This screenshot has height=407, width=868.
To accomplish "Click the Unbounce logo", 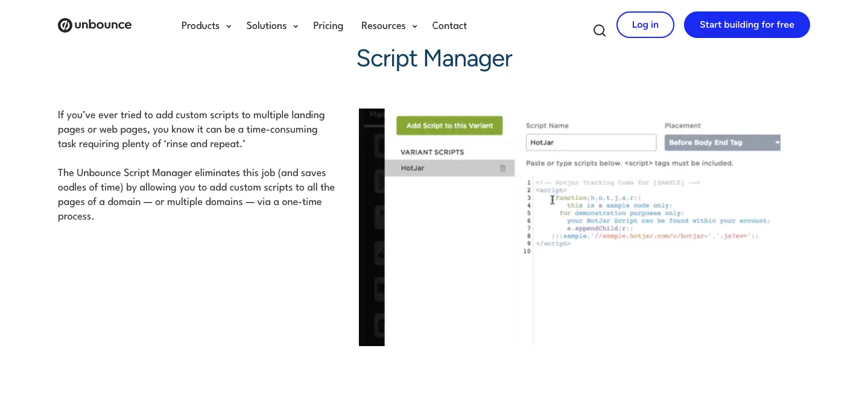I will tap(95, 25).
